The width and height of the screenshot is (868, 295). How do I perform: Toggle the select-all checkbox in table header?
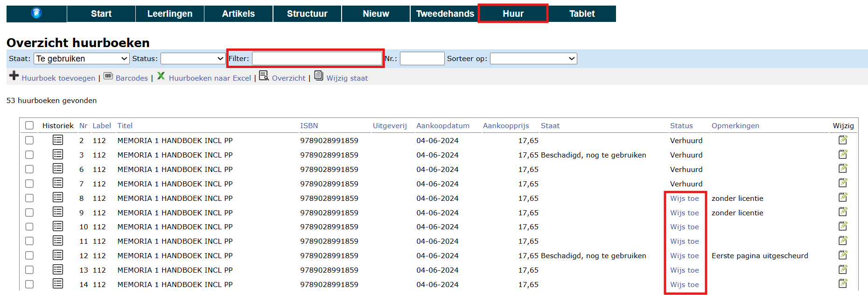coord(29,125)
